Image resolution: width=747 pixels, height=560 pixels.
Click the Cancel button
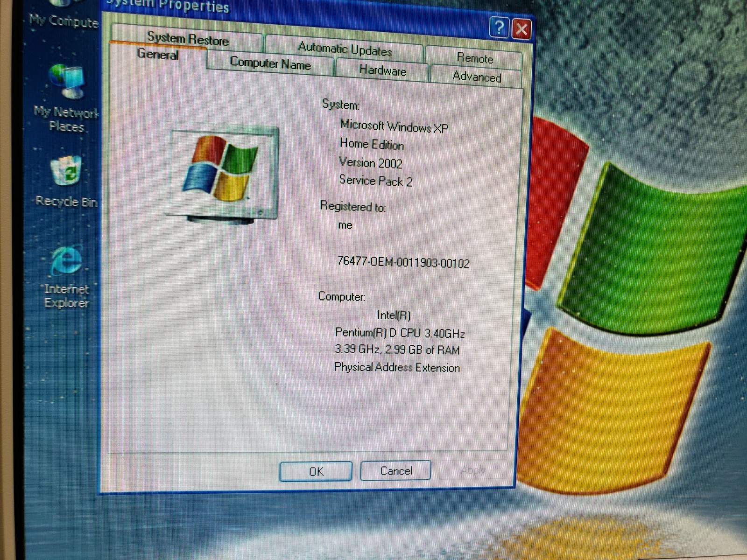pos(396,470)
